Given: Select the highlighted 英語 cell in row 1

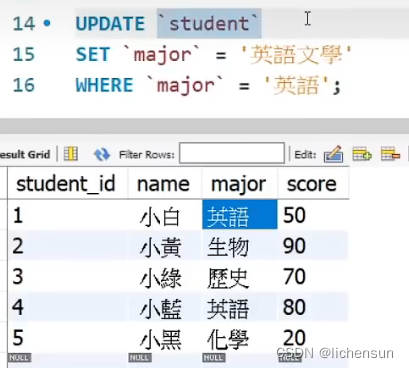Looking at the screenshot, I should point(240,215).
